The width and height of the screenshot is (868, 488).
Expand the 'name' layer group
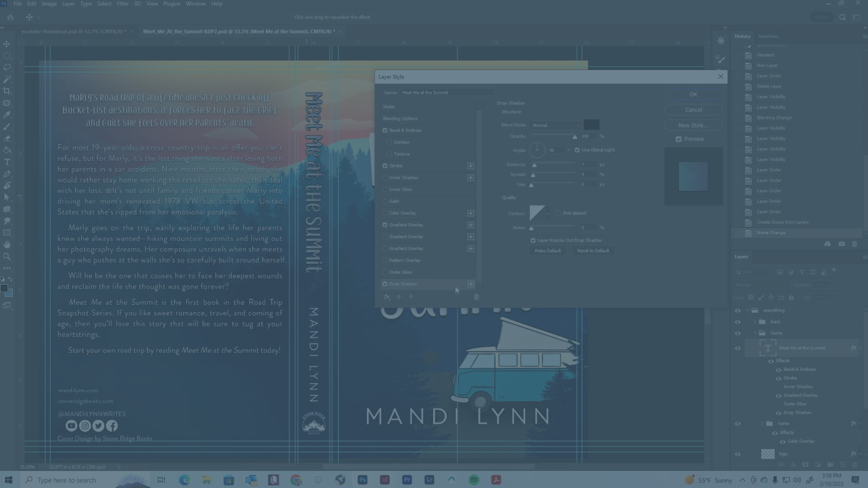pos(762,423)
